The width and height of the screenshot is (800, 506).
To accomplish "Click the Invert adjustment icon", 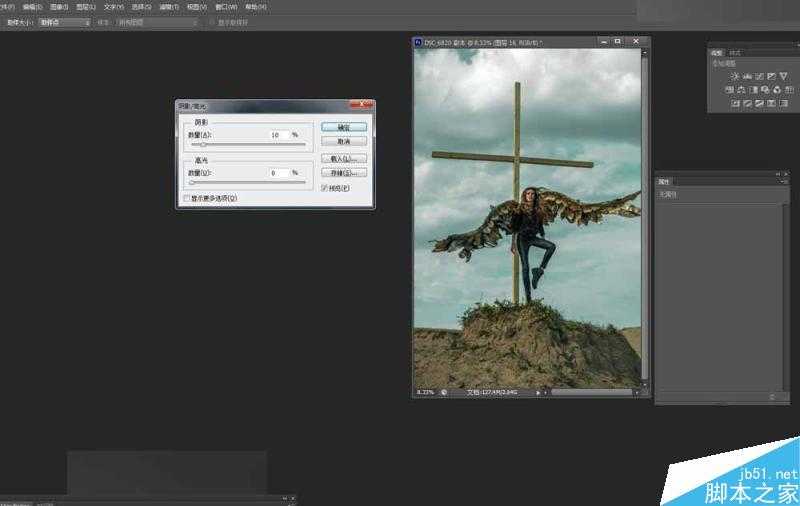I will click(x=735, y=102).
